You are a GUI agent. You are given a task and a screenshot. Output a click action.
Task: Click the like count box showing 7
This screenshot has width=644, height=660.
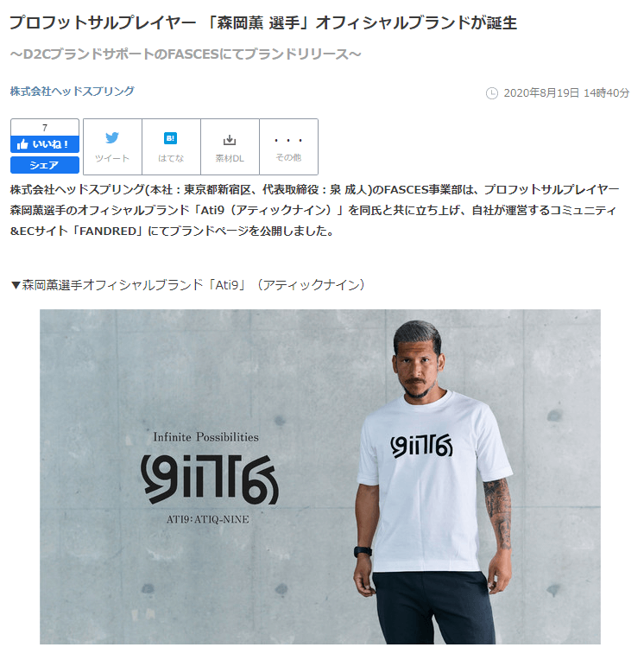(x=45, y=128)
